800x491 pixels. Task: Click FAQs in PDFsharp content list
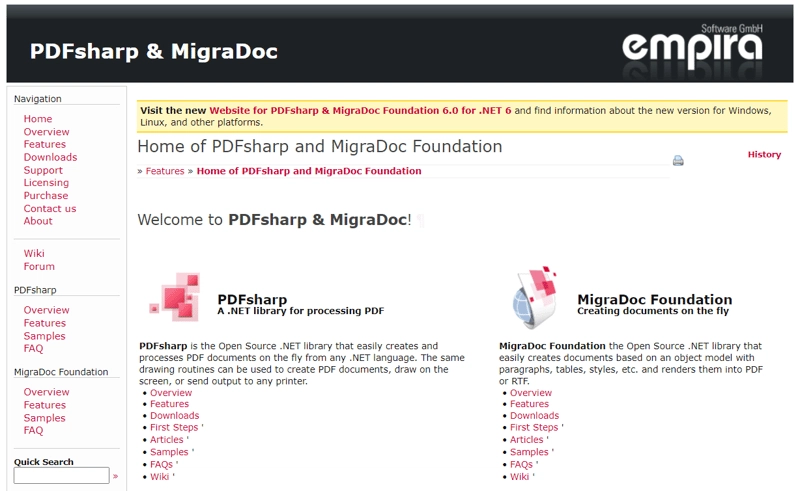click(x=161, y=464)
